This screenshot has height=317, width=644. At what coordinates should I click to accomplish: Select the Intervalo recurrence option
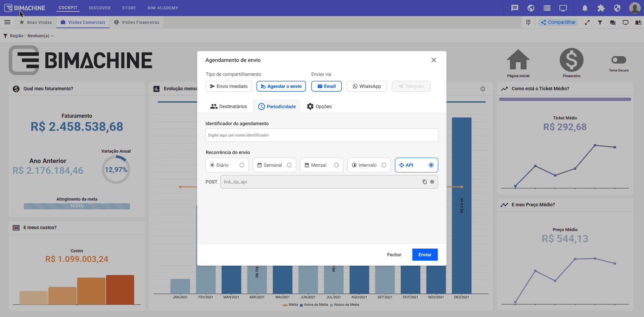[369, 165]
